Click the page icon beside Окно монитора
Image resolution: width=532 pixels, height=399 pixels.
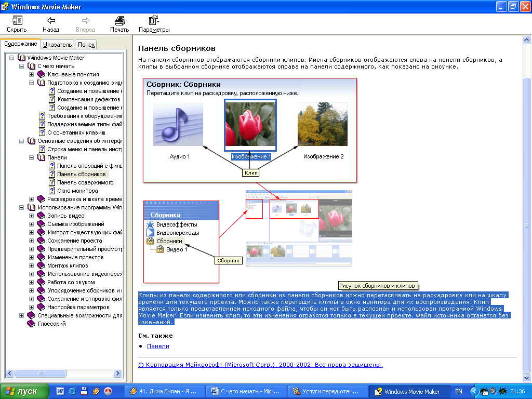point(51,191)
